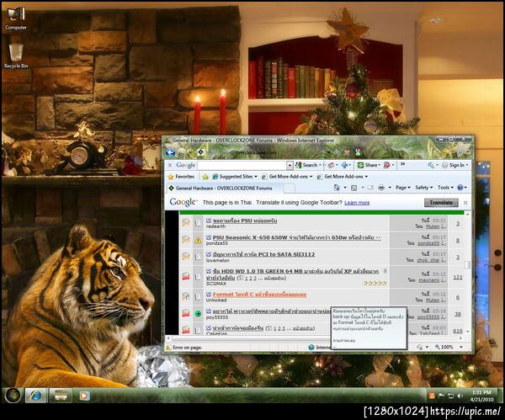Click the address bar showing overclockzone.com

(x=264, y=152)
